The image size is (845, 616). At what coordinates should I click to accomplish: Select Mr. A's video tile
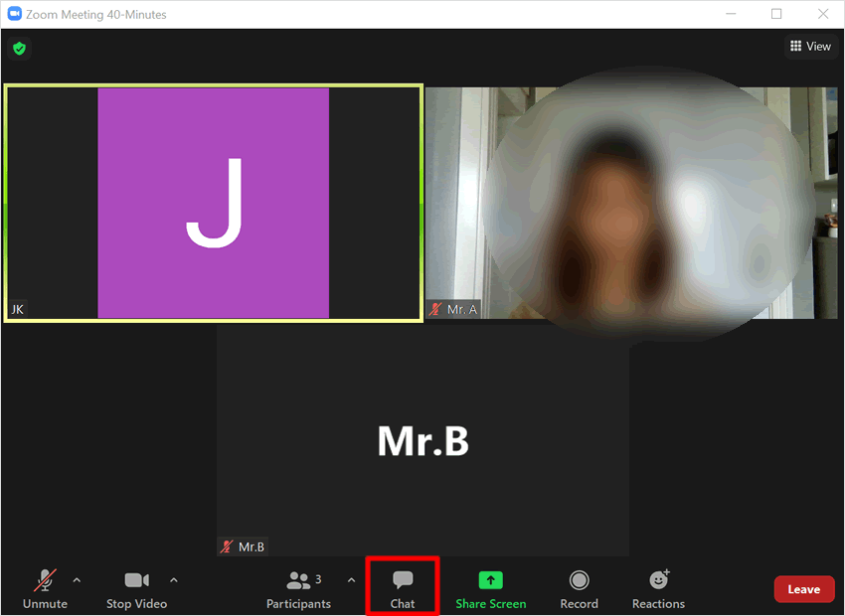pos(631,203)
